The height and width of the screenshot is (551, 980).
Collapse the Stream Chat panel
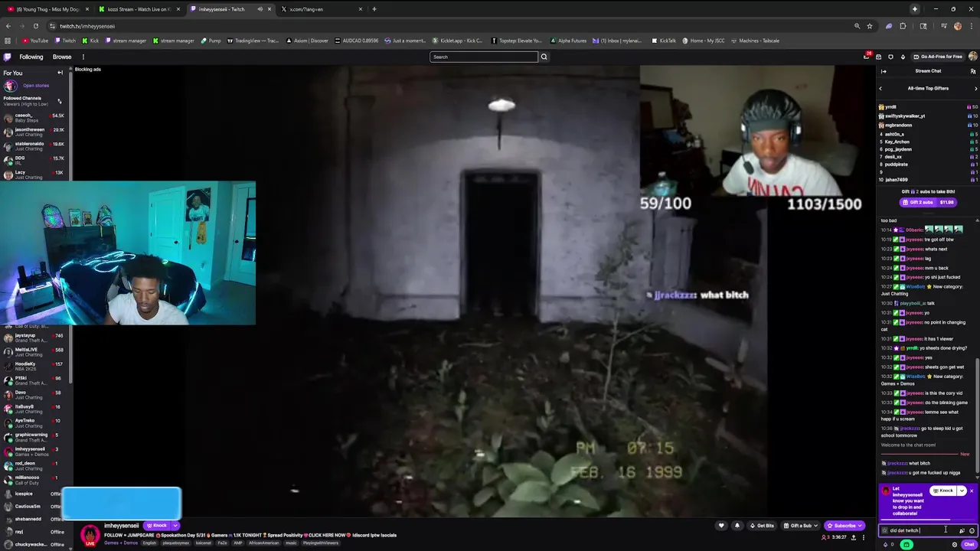pos(884,71)
